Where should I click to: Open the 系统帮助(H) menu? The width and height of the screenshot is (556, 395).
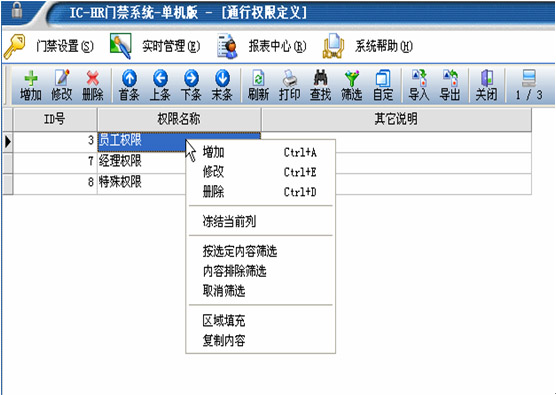(368, 46)
